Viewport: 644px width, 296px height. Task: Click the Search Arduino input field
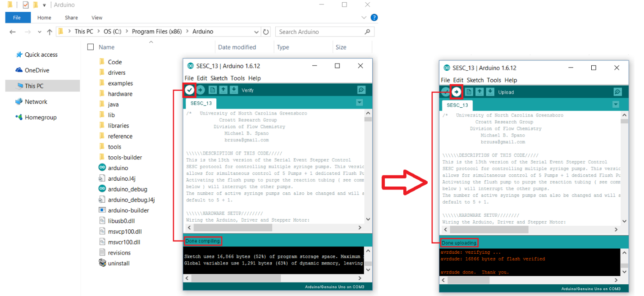pyautogui.click(x=320, y=32)
